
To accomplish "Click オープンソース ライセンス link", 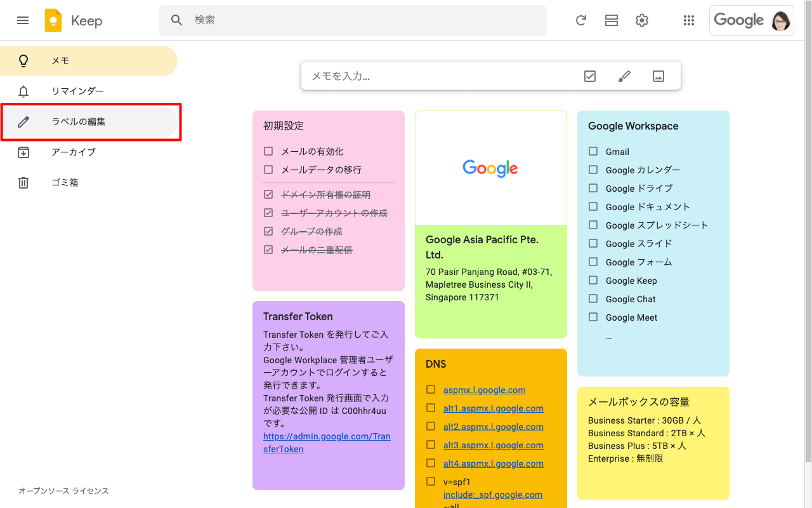I will [x=63, y=491].
